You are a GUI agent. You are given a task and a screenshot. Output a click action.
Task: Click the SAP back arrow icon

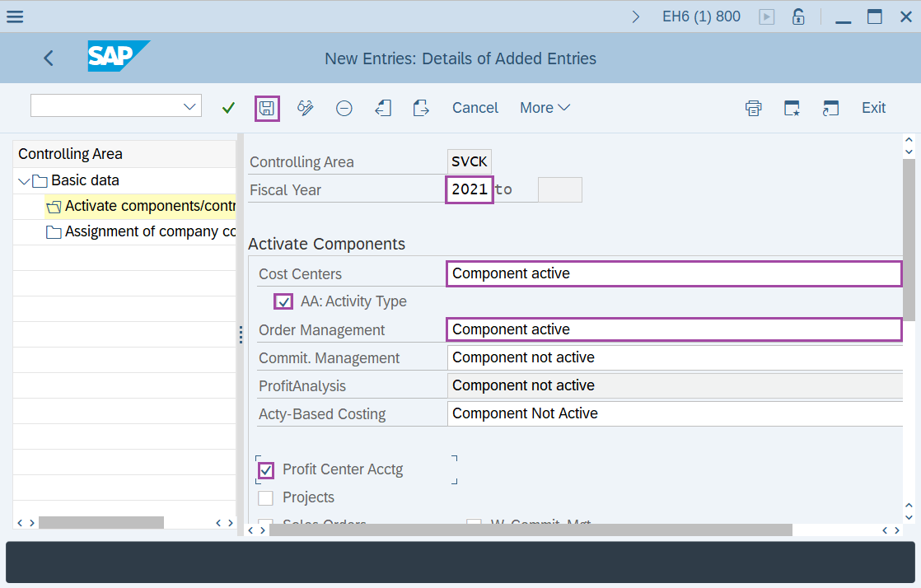pos(49,58)
